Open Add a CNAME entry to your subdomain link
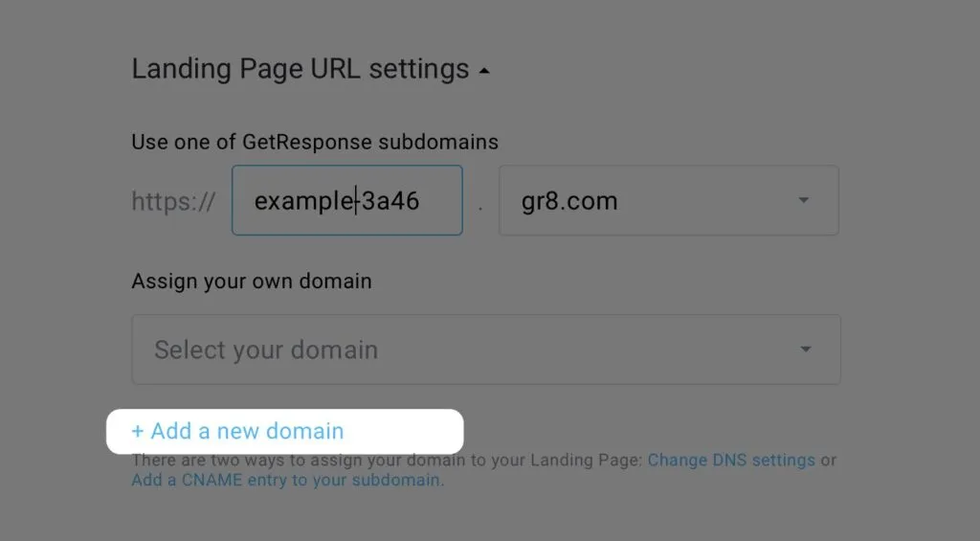The image size is (980, 541). (285, 481)
